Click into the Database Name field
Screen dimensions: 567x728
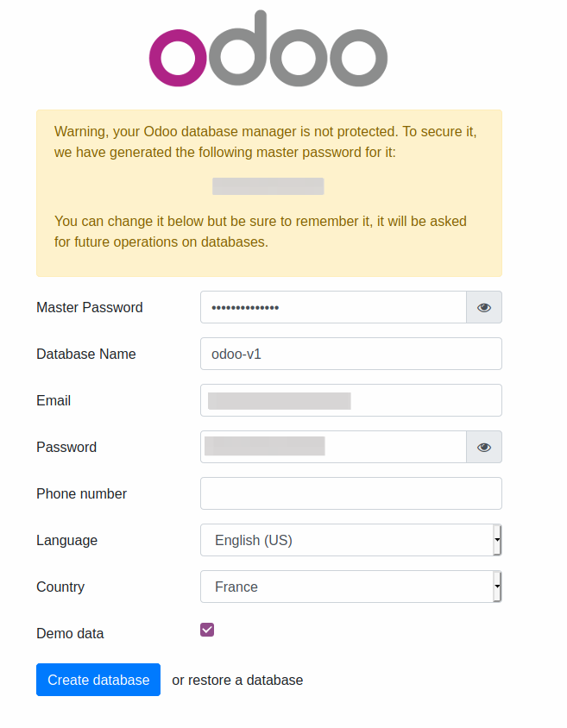point(350,354)
